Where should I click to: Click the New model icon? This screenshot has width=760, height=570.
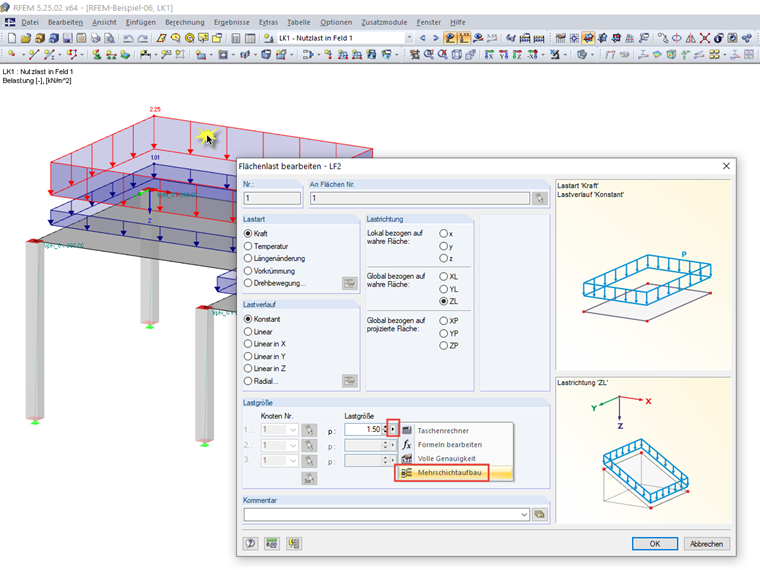[12, 38]
